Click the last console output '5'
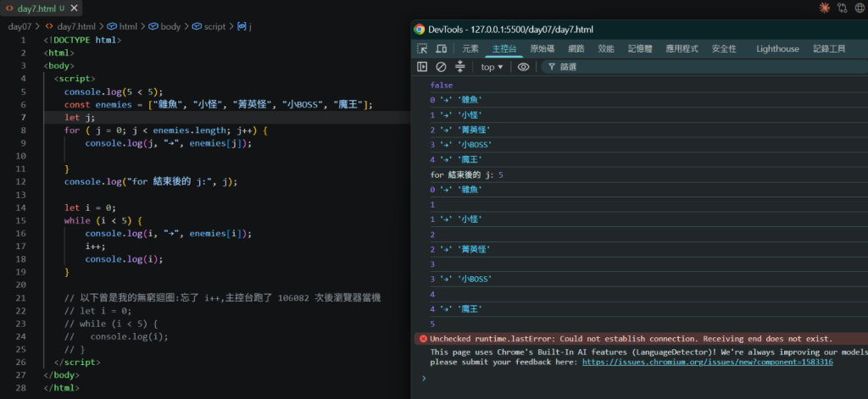Viewport: 868px width, 399px height. (432, 324)
